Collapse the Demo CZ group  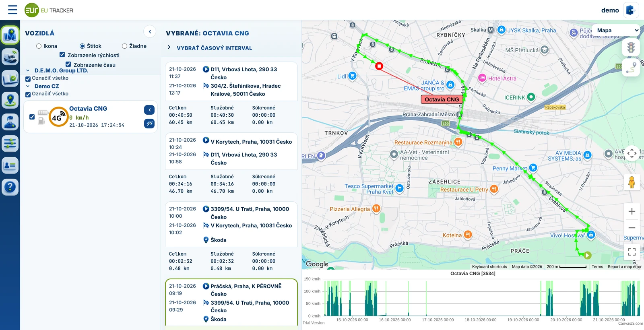pyautogui.click(x=28, y=86)
